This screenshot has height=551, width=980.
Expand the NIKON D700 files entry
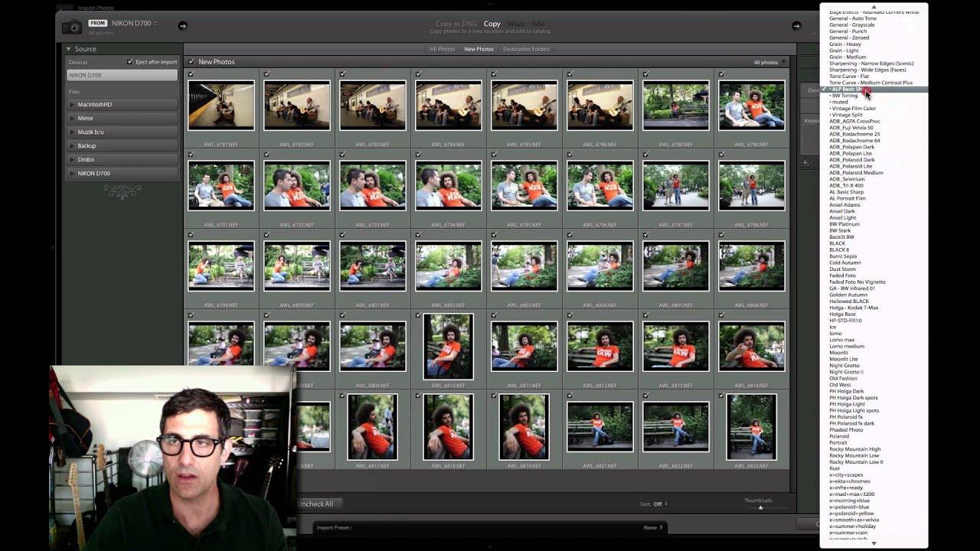coord(73,173)
